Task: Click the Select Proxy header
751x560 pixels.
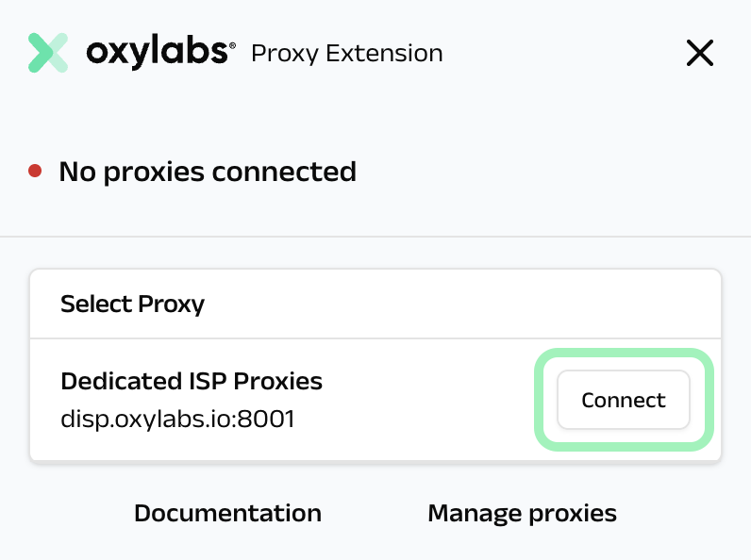Action: pyautogui.click(x=132, y=305)
